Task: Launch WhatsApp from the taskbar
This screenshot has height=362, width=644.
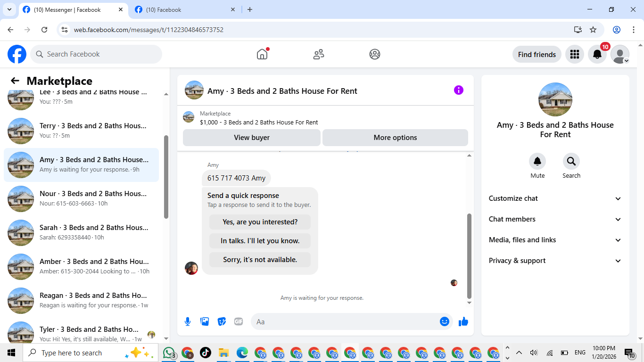Action: 169,353
